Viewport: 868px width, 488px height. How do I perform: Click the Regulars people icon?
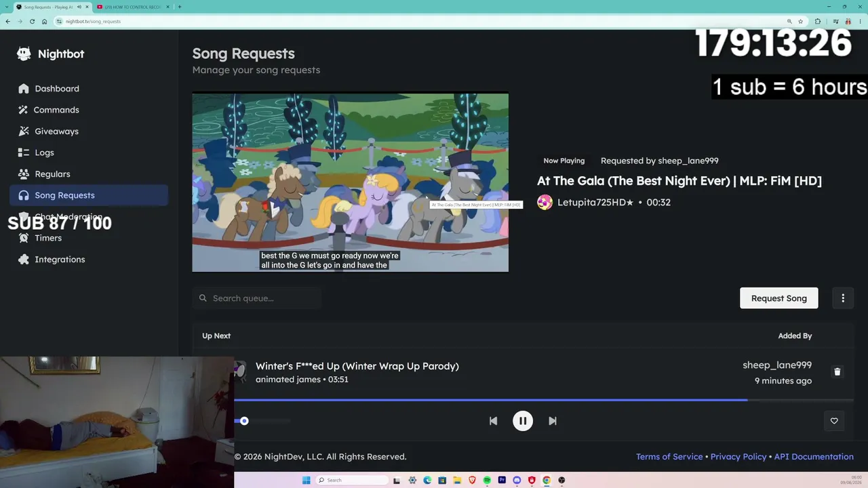point(24,174)
